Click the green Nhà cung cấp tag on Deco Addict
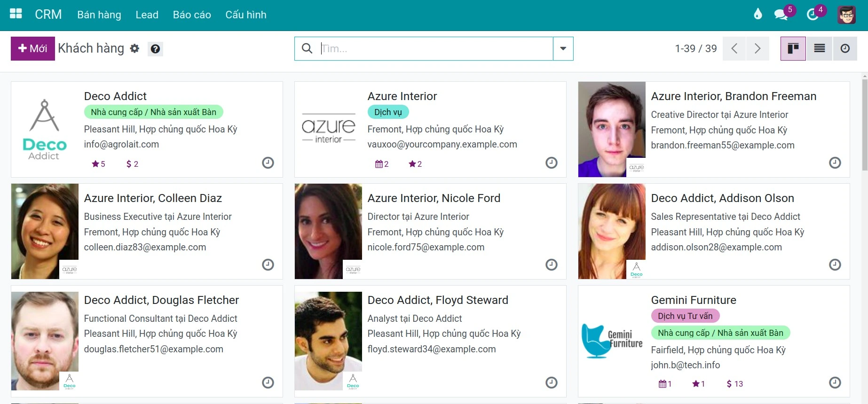868x404 pixels. click(153, 112)
